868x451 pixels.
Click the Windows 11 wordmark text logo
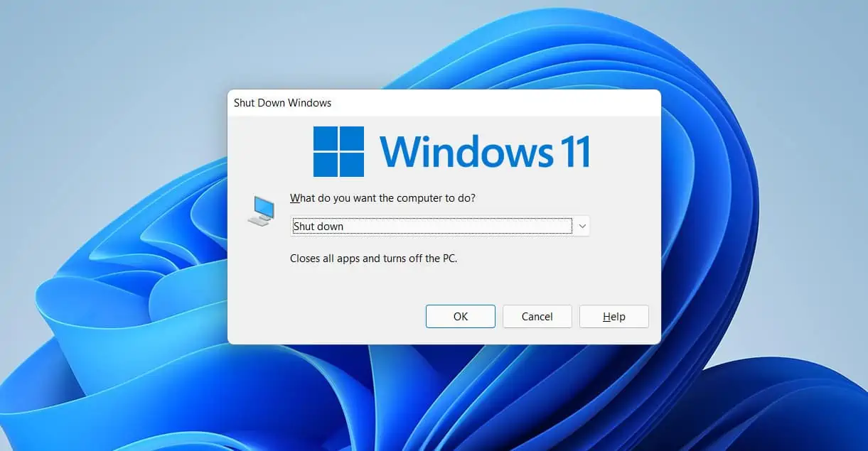coord(486,150)
